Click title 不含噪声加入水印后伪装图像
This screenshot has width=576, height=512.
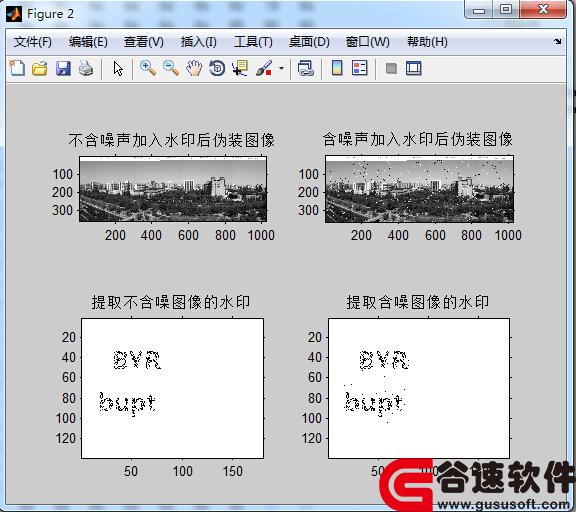[x=172, y=140]
